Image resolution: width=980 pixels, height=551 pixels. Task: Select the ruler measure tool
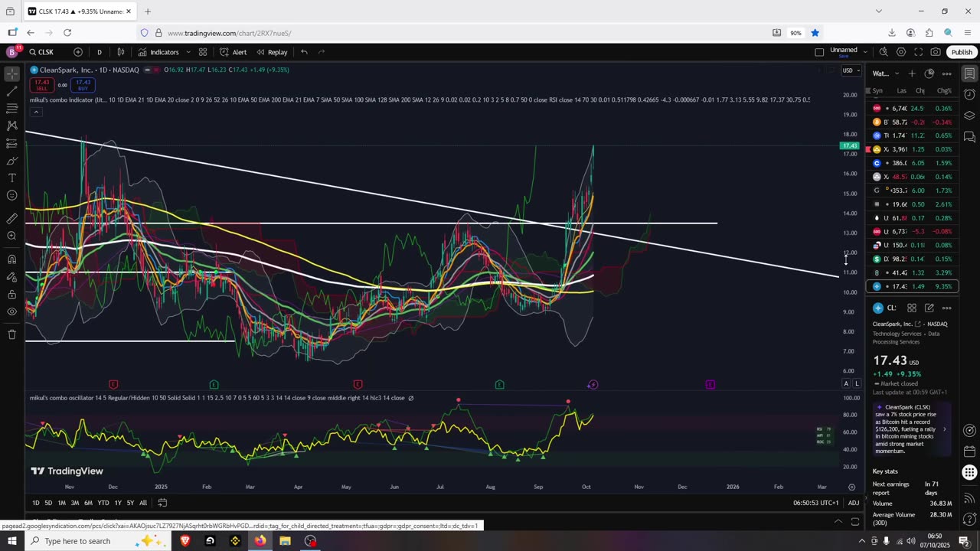coord(12,219)
